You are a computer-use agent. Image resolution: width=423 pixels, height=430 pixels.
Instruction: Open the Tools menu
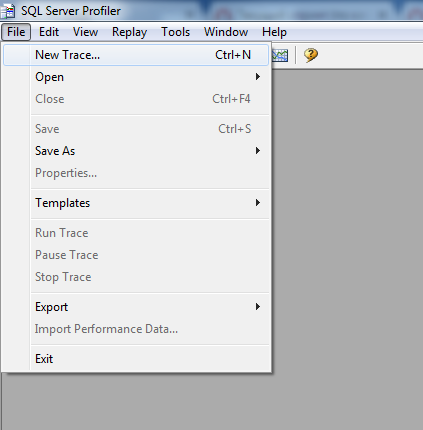click(175, 32)
